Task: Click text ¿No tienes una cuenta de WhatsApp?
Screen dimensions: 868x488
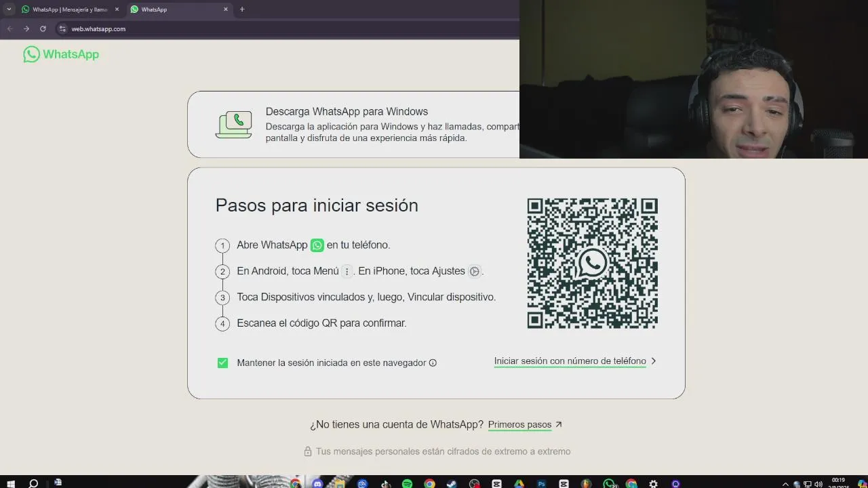Action: [x=397, y=424]
